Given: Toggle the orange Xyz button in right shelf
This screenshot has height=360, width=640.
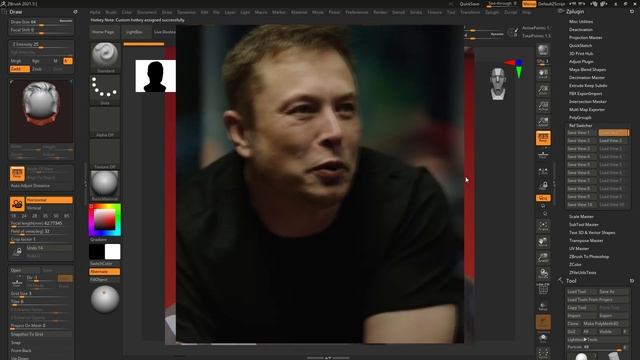Looking at the screenshot, I should (x=543, y=198).
